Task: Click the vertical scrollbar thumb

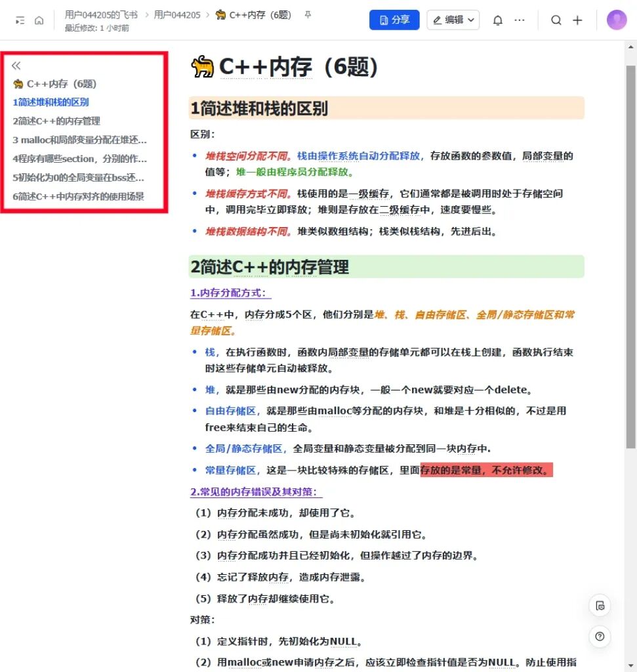Action: click(630, 257)
